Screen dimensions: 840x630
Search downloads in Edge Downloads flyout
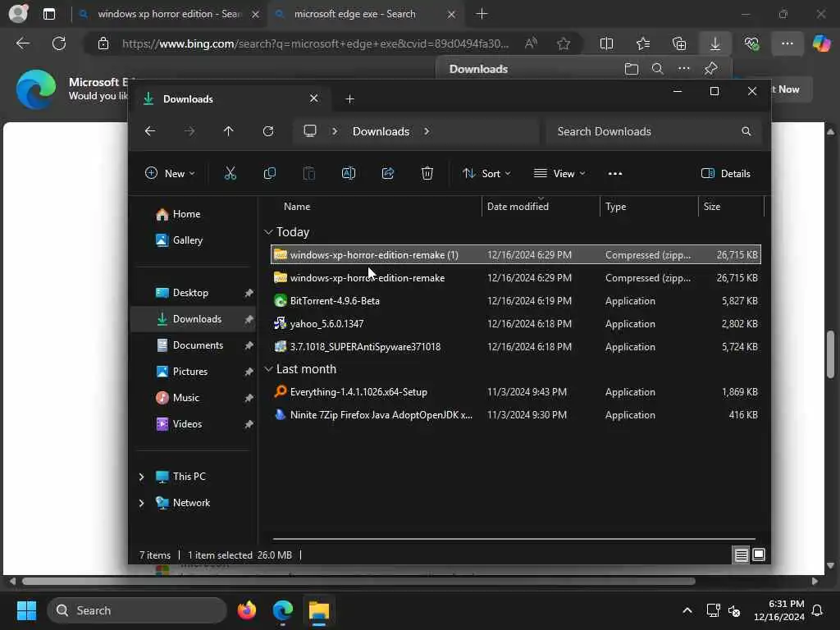pos(657,69)
